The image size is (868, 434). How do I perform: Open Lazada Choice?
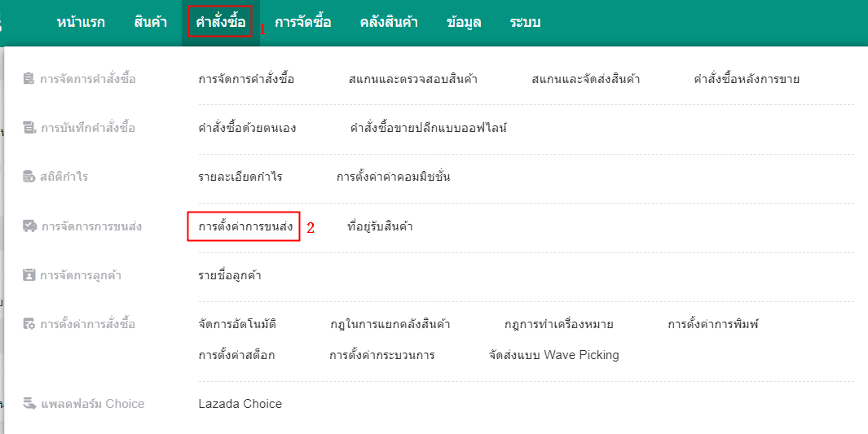tap(240, 404)
